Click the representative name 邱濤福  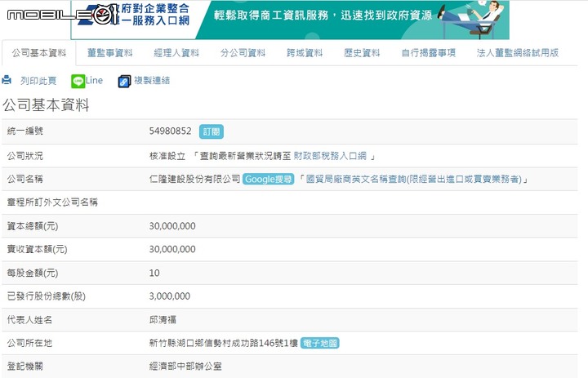click(x=163, y=319)
